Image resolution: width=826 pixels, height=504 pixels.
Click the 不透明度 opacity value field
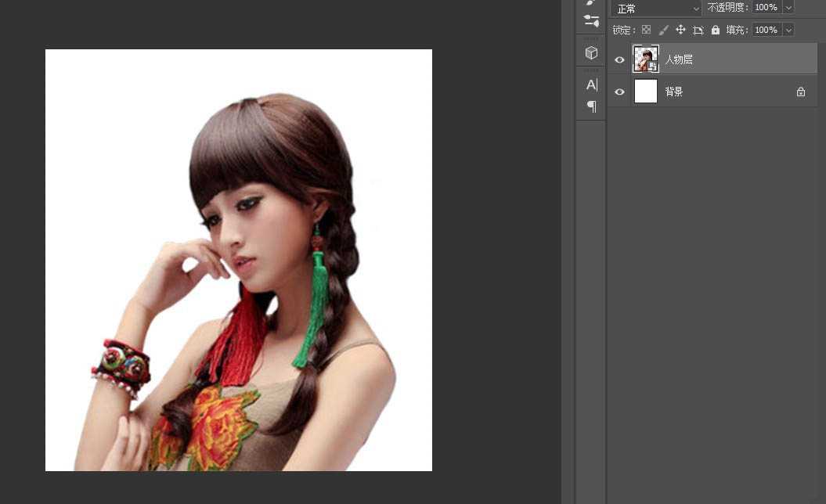point(766,8)
